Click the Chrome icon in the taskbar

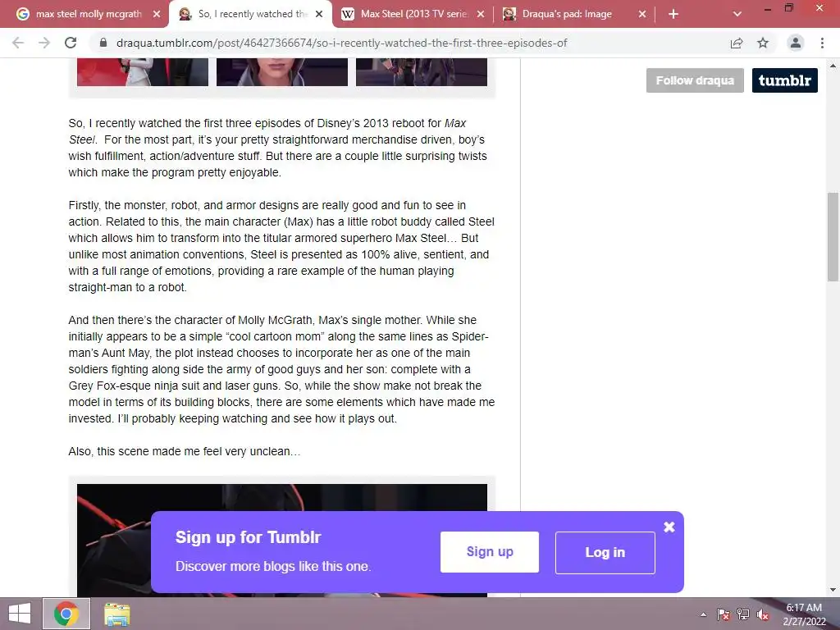[66, 614]
